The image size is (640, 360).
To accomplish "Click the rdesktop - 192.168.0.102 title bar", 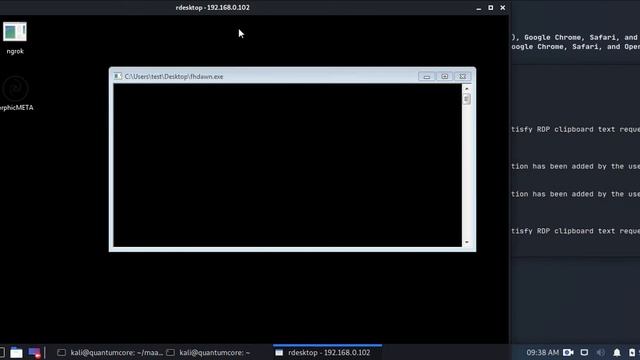I will 213,8.
